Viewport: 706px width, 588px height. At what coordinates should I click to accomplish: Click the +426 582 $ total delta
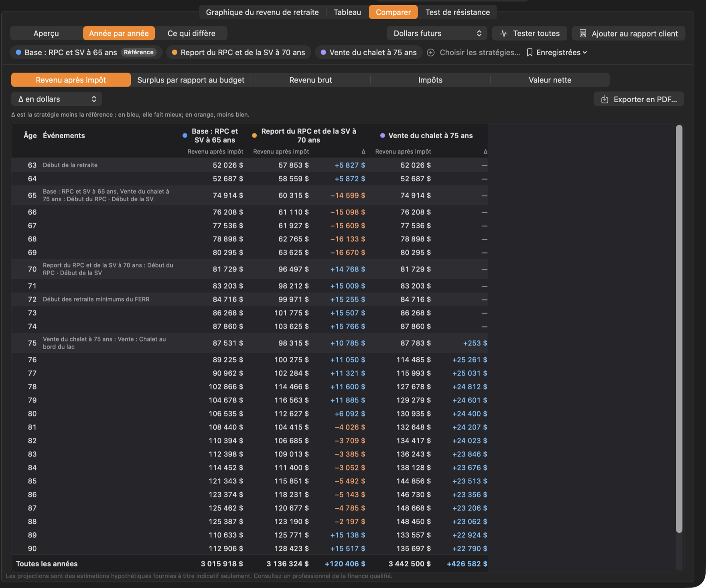pyautogui.click(x=467, y=564)
